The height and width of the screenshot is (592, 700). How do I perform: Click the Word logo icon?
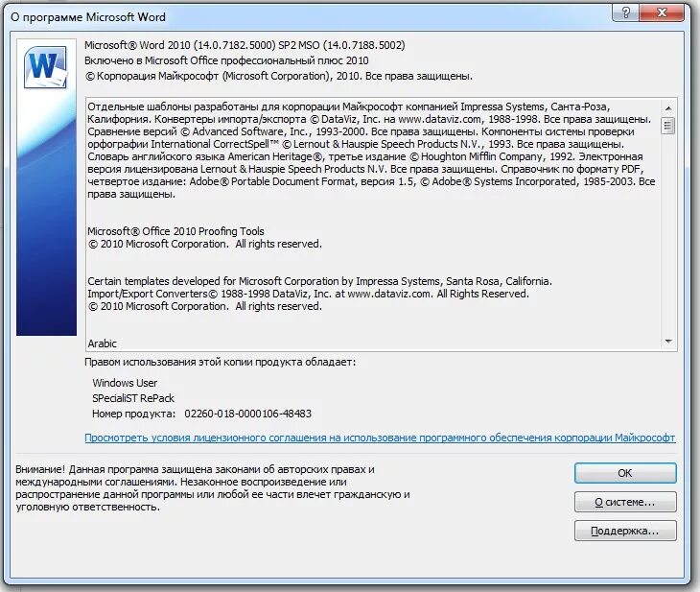coord(45,67)
